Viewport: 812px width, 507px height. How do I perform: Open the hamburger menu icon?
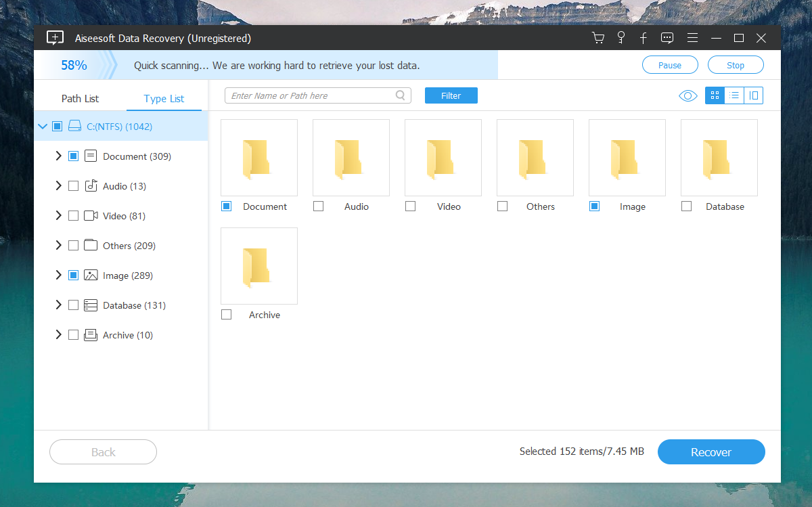692,38
